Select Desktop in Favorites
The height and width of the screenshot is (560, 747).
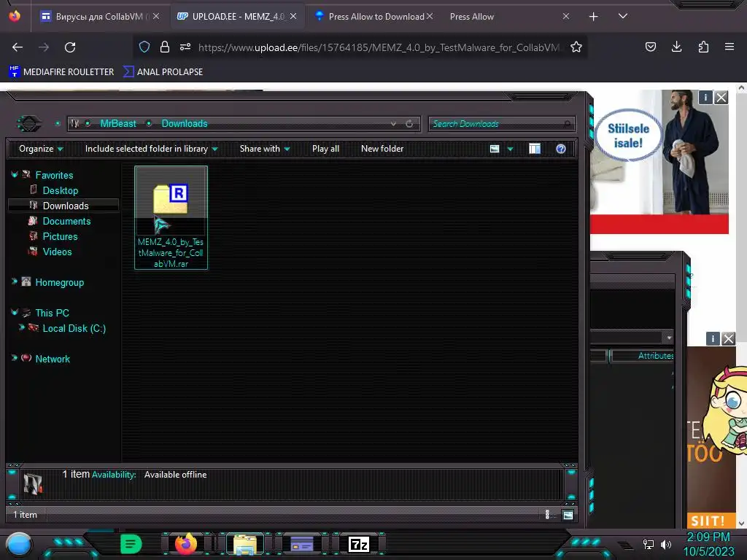60,190
